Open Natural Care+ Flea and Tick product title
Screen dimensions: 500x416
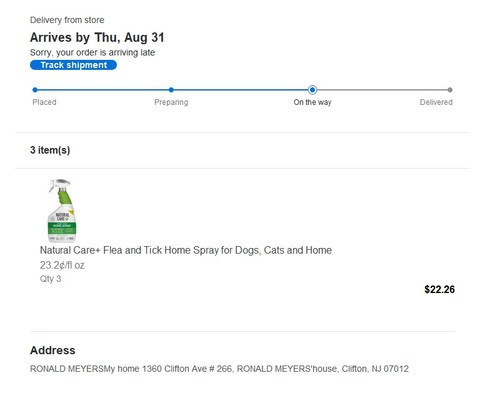186,250
